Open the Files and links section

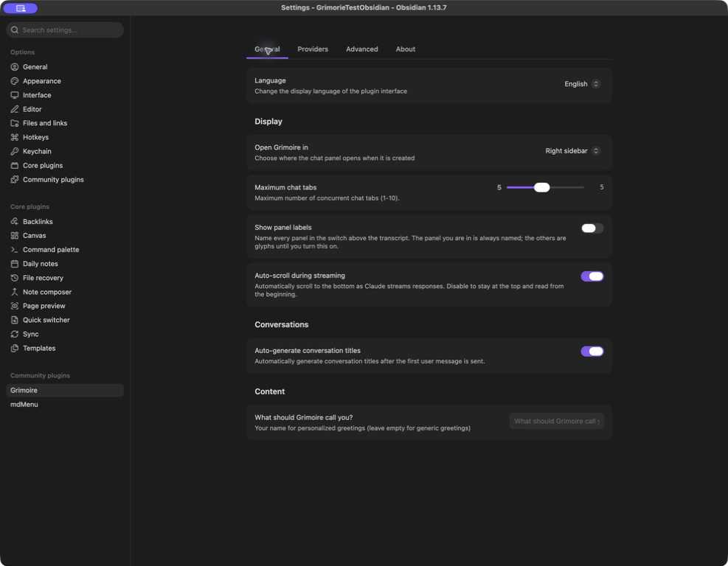[65, 123]
